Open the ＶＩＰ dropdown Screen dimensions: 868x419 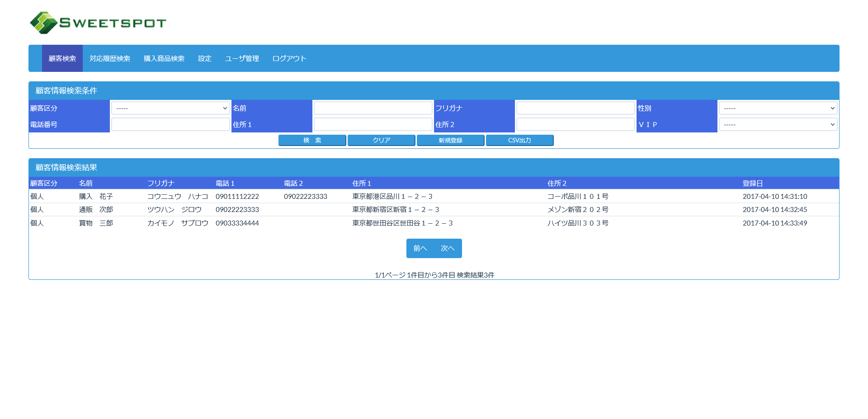[778, 124]
